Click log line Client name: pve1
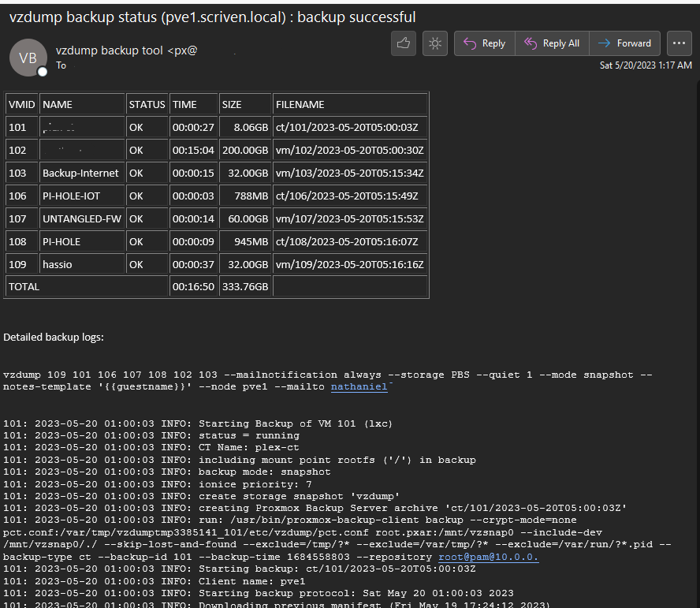 pyautogui.click(x=154, y=581)
